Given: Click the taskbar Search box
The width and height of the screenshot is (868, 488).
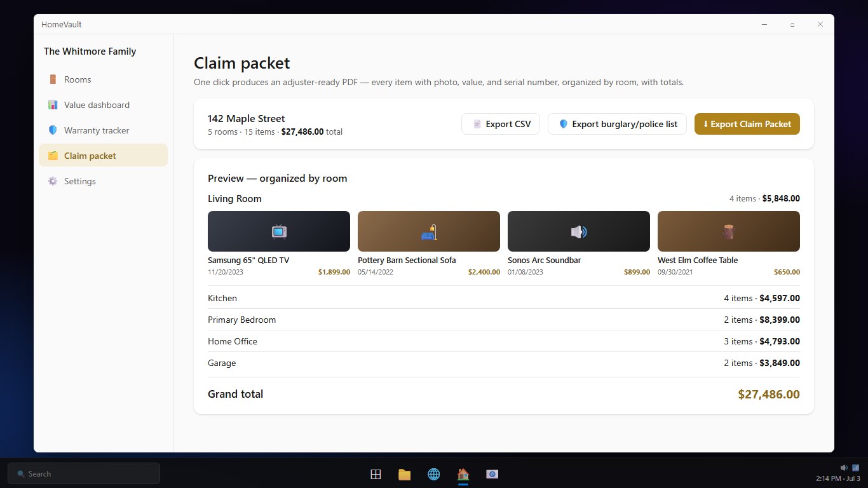Looking at the screenshot, I should pyautogui.click(x=84, y=473).
